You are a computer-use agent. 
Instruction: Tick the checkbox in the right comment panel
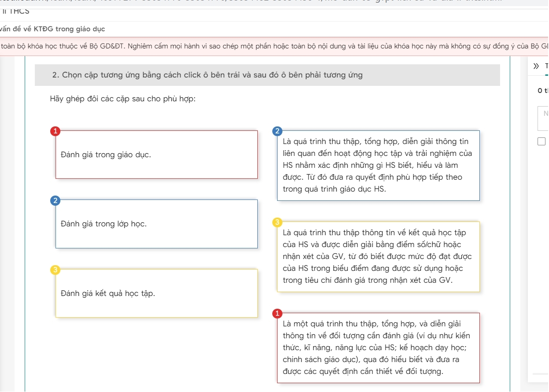pos(541,141)
